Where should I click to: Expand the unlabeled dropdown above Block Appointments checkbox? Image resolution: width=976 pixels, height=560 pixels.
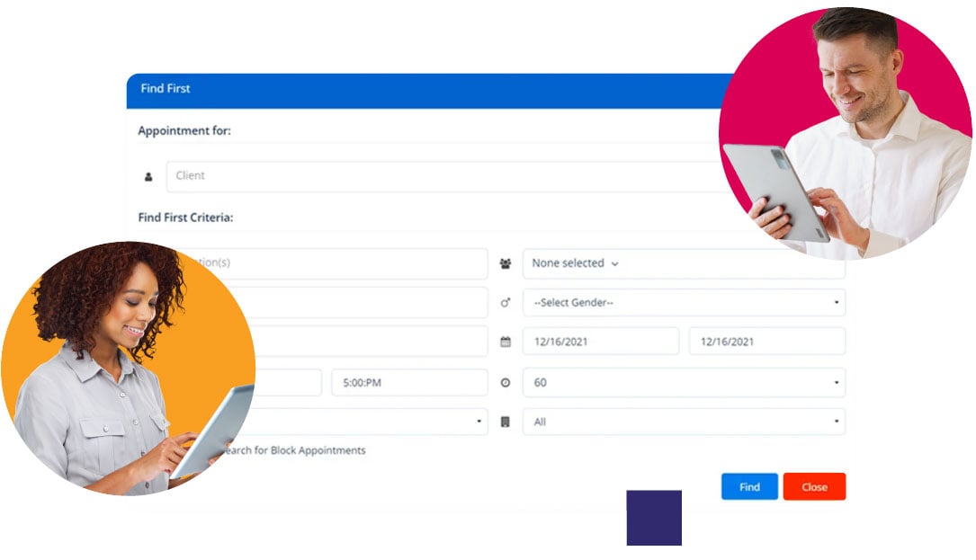405,422
